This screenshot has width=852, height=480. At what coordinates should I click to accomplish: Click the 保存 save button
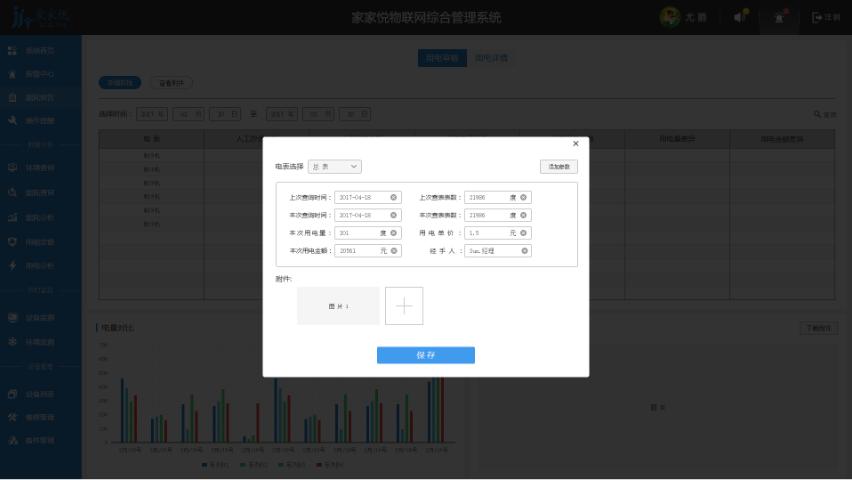[425, 355]
